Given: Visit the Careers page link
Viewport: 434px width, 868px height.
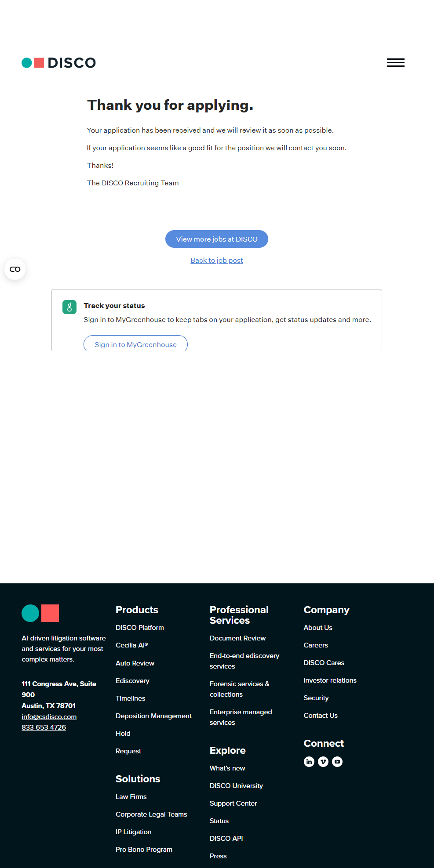Looking at the screenshot, I should click(x=316, y=645).
